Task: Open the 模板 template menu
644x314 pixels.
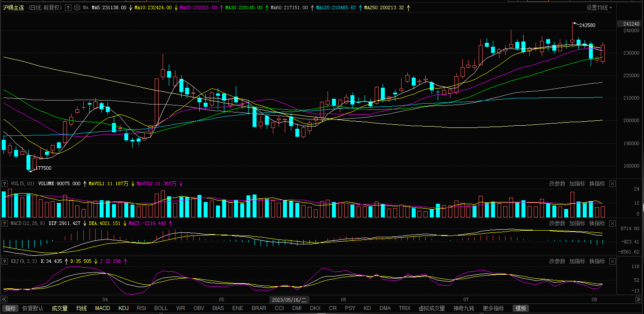Action: point(521,308)
